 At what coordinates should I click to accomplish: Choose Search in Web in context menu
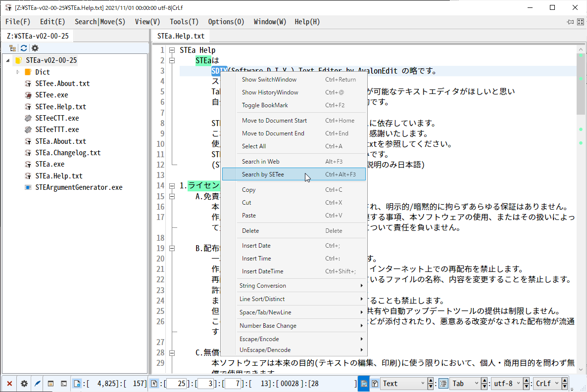pos(294,162)
